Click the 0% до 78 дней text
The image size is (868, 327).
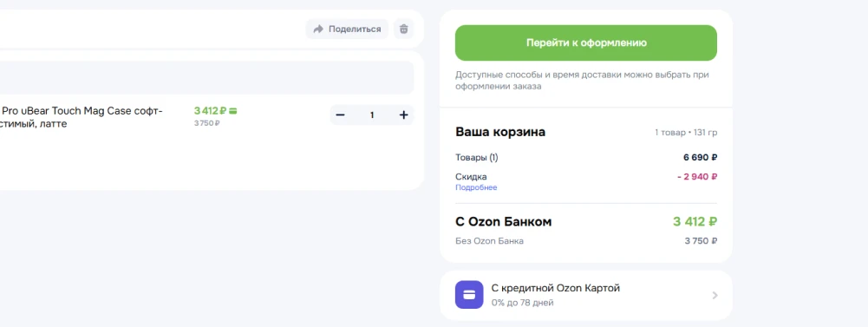click(522, 304)
